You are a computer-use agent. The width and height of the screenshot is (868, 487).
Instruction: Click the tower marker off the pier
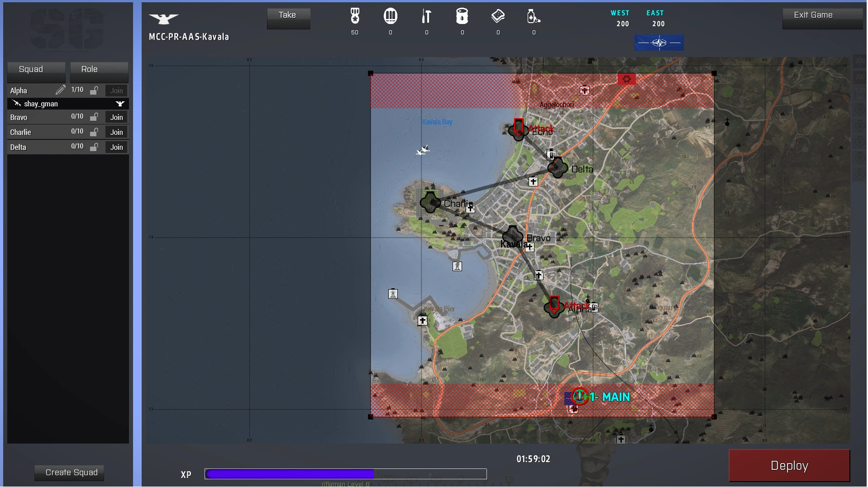(393, 294)
